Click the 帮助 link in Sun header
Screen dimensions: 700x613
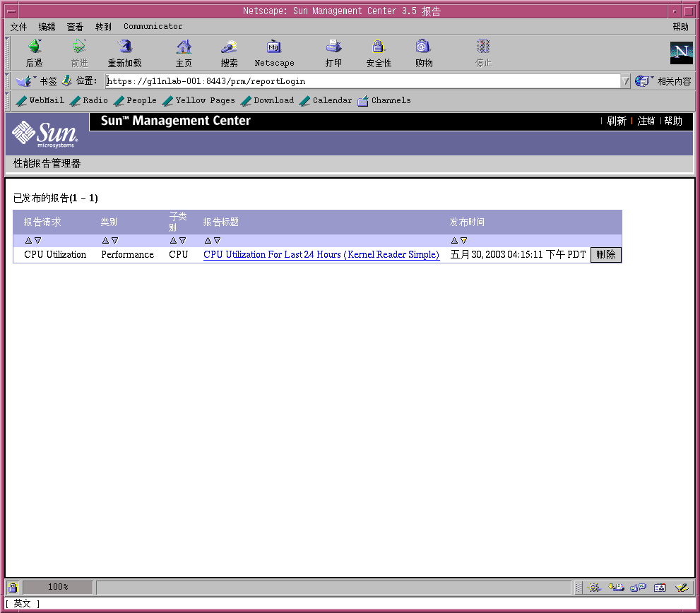(x=672, y=121)
